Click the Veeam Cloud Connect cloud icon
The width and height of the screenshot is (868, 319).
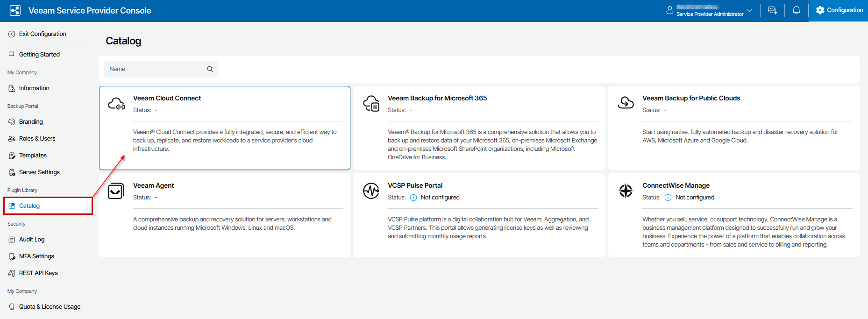[116, 104]
